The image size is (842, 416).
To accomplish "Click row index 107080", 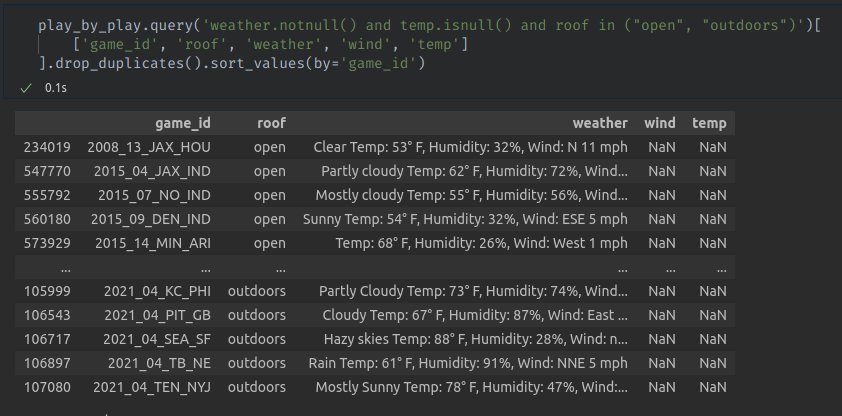I will [47, 387].
